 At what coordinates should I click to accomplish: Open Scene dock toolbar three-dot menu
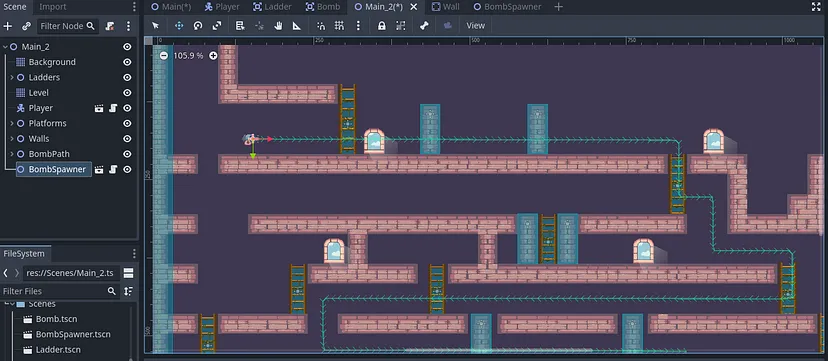(x=128, y=26)
